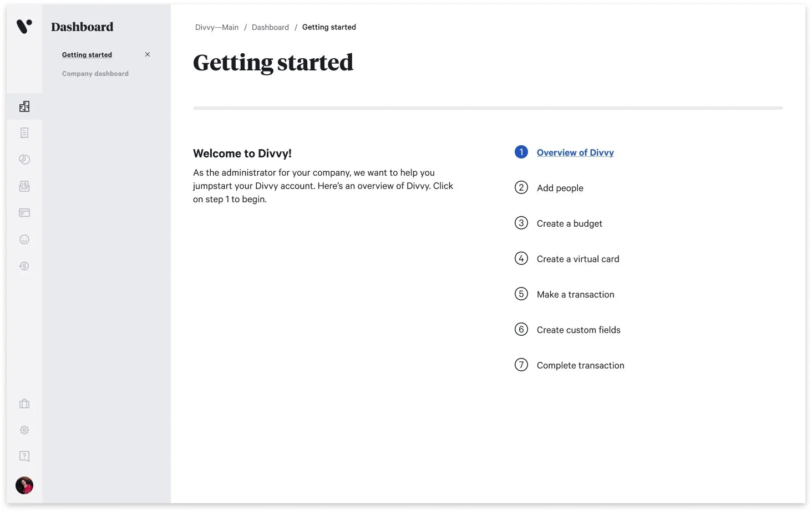Open the Dashboard buildings icon in sidebar

pyautogui.click(x=24, y=106)
